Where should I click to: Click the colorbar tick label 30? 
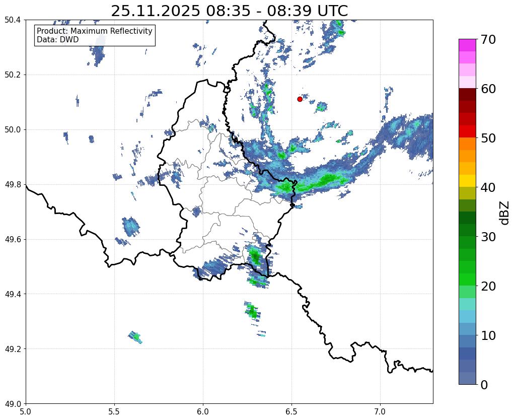(x=488, y=237)
